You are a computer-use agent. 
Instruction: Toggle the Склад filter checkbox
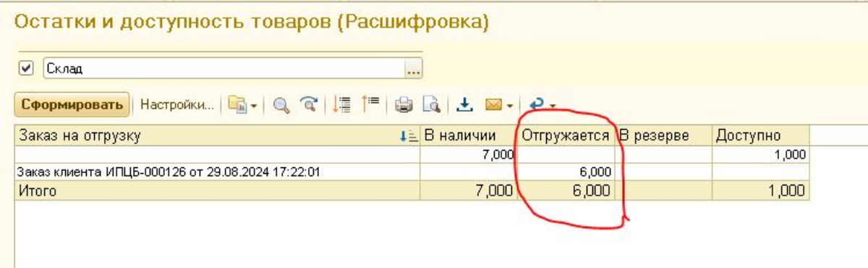point(27,68)
